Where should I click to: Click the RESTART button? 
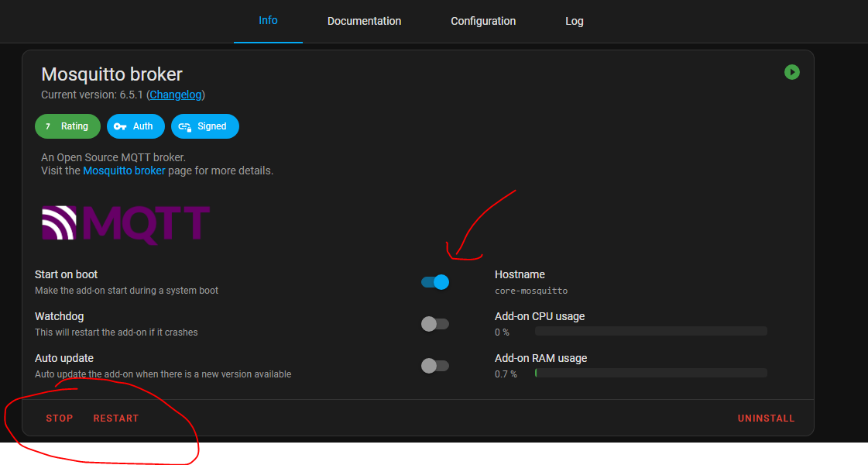tap(115, 418)
